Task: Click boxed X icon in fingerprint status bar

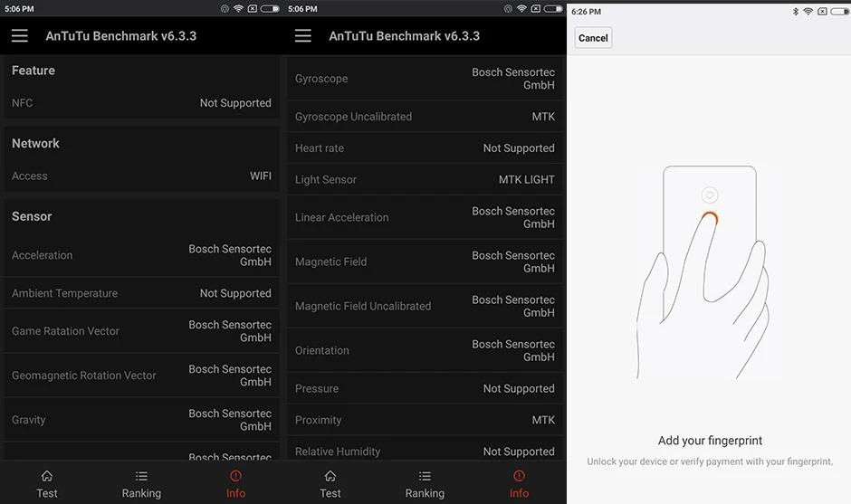Action: (x=822, y=12)
